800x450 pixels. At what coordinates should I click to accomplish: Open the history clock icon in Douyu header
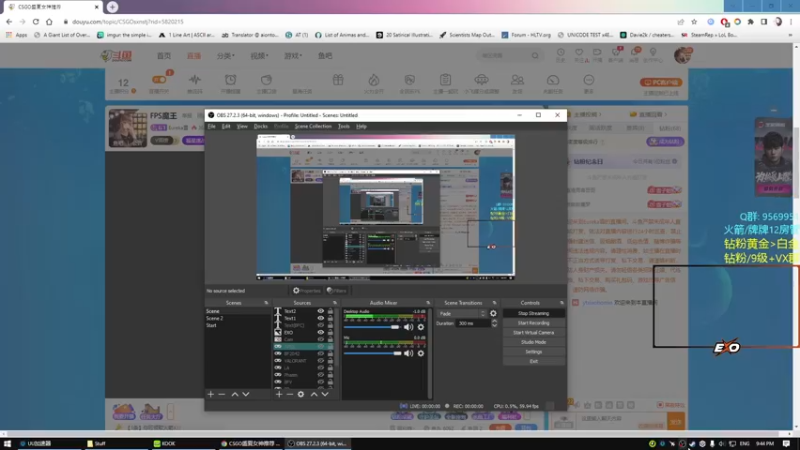point(561,53)
